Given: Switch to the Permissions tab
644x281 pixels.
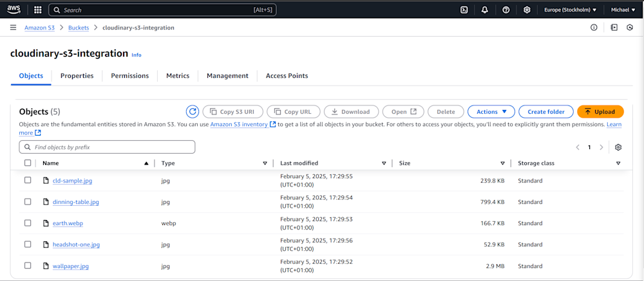Looking at the screenshot, I should click(130, 76).
